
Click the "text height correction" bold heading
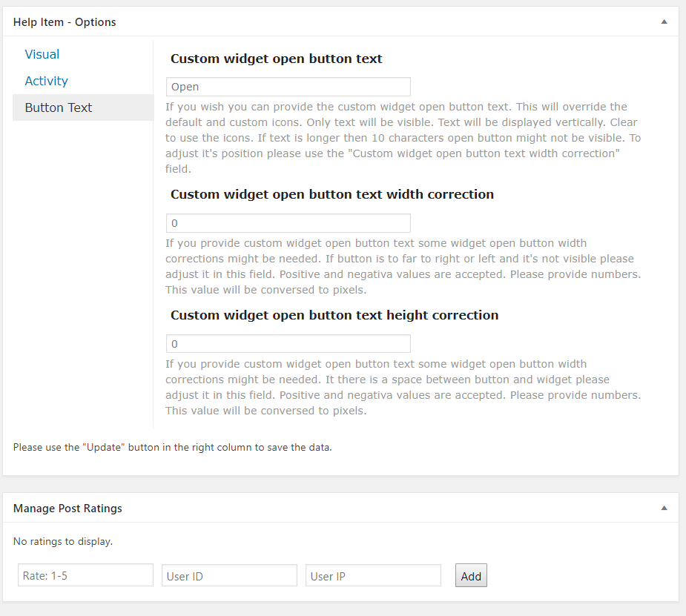click(x=334, y=315)
